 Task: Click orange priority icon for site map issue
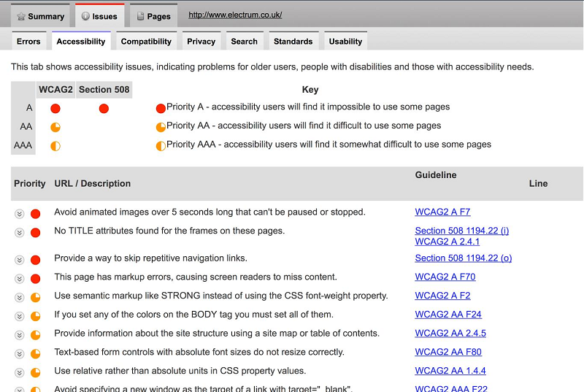[35, 335]
